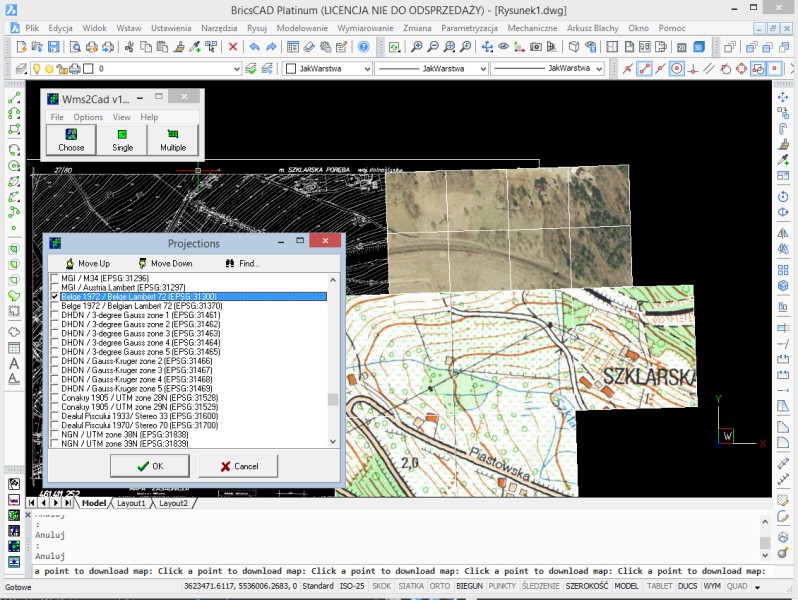Switch to the Layout1 tab
Screen dimensions: 798x600
(x=131, y=503)
